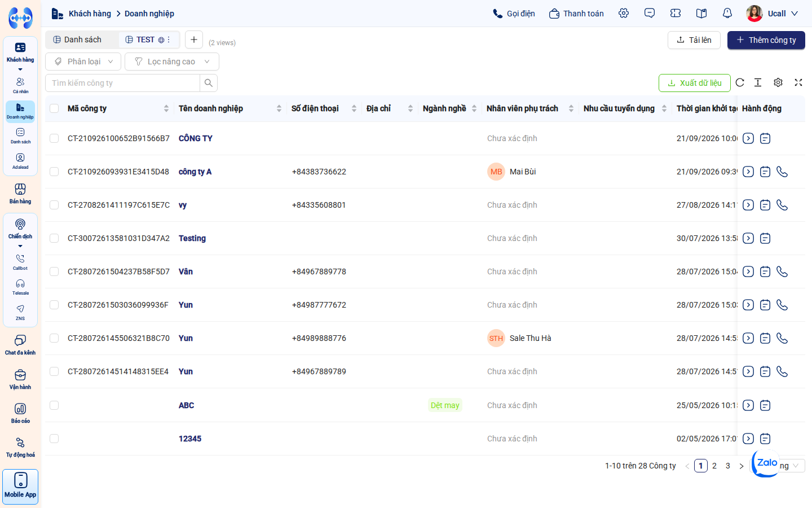
Task: Go to page 2
Action: pyautogui.click(x=714, y=466)
